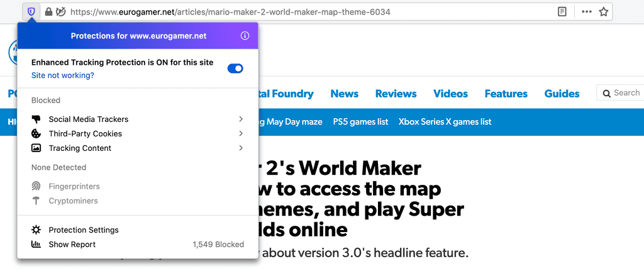Screen dimensions: 644x271
Task: Open PS5 games list link
Action: point(360,122)
